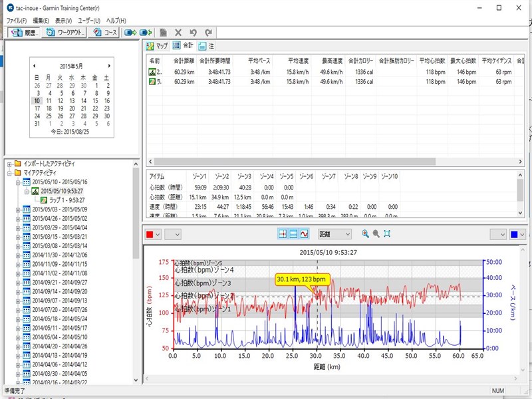Click the delete X toolbar icon
The image size is (532, 399).
pyautogui.click(x=178, y=33)
